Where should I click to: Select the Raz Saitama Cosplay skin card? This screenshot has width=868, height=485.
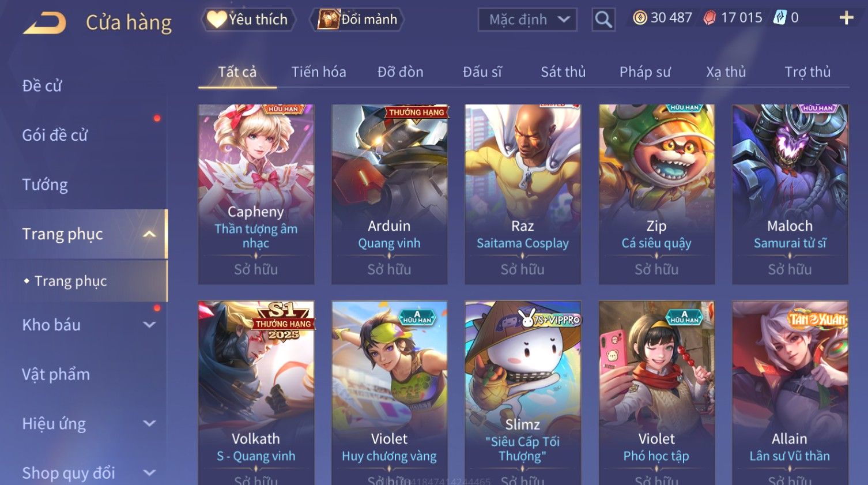pyautogui.click(x=523, y=194)
